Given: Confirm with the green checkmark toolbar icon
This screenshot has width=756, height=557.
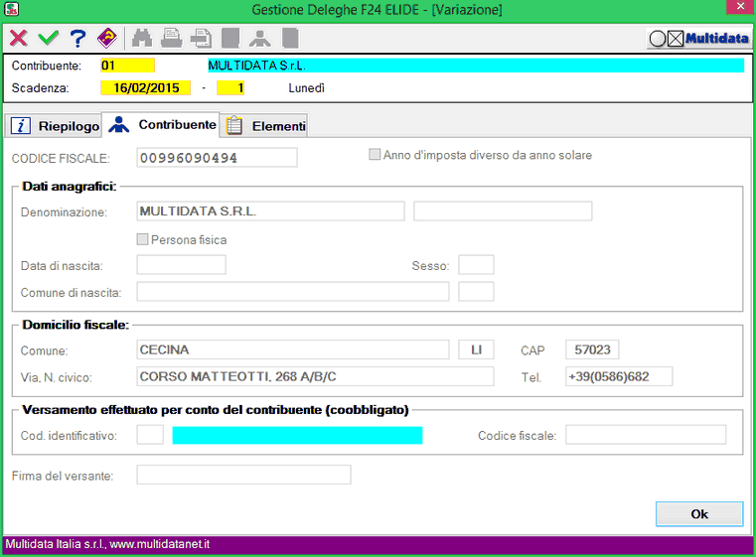Looking at the screenshot, I should pos(49,38).
